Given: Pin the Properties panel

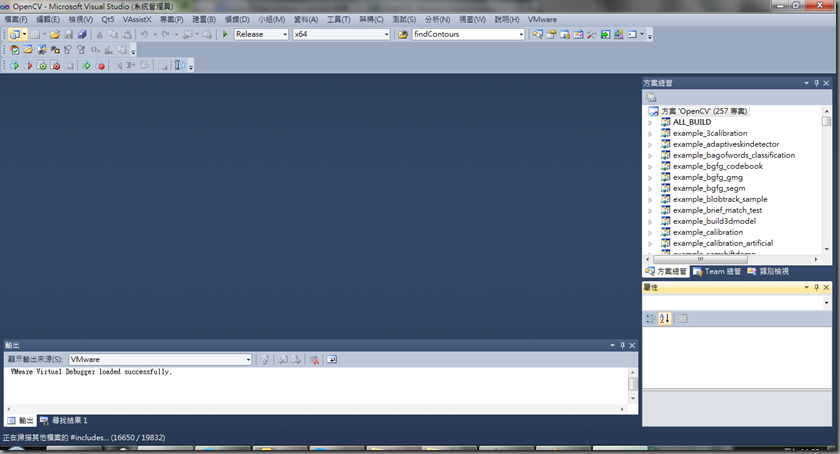Looking at the screenshot, I should click(816, 287).
